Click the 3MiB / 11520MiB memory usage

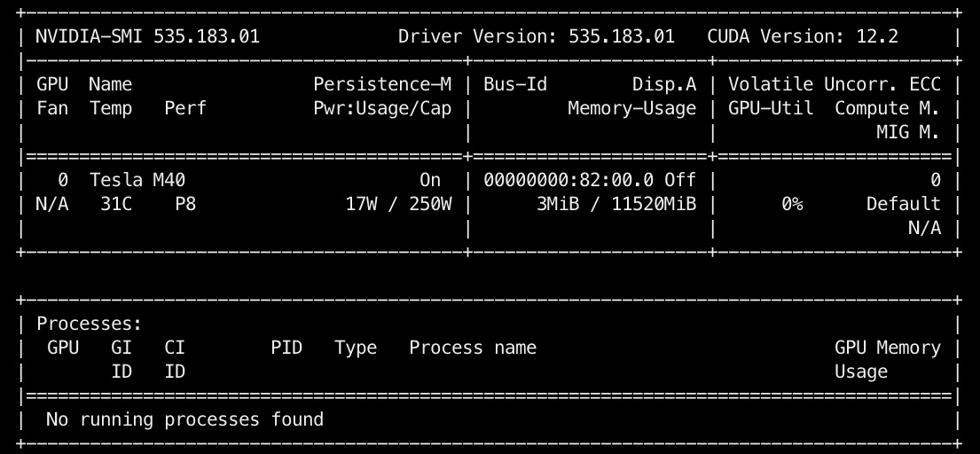(x=616, y=204)
